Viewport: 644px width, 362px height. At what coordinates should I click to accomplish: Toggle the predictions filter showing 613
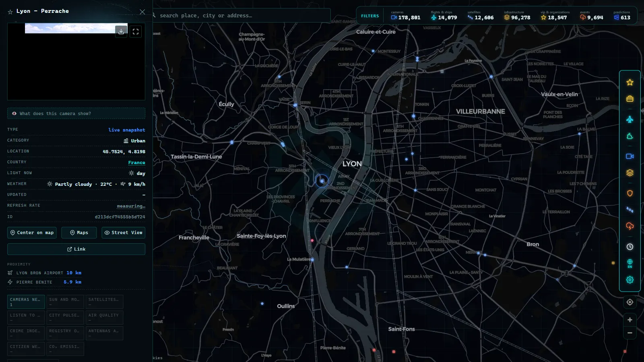tap(622, 15)
